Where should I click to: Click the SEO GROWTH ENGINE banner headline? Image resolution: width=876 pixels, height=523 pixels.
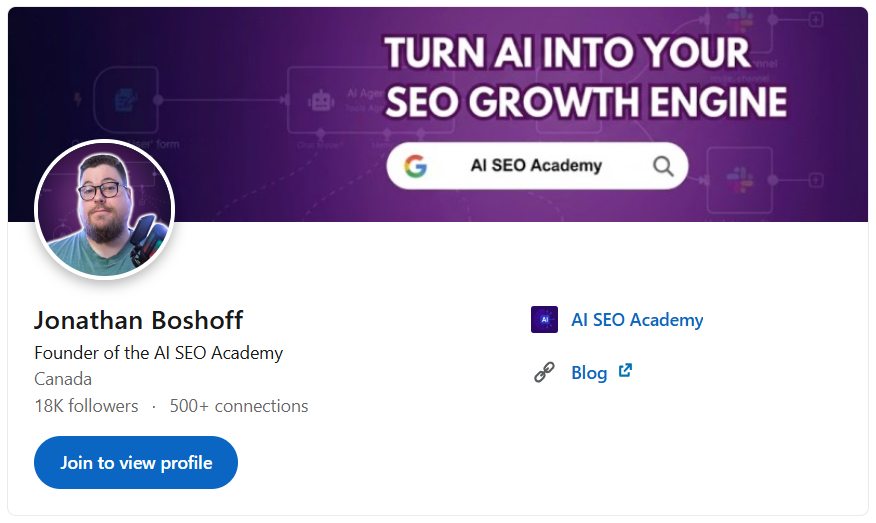(585, 103)
